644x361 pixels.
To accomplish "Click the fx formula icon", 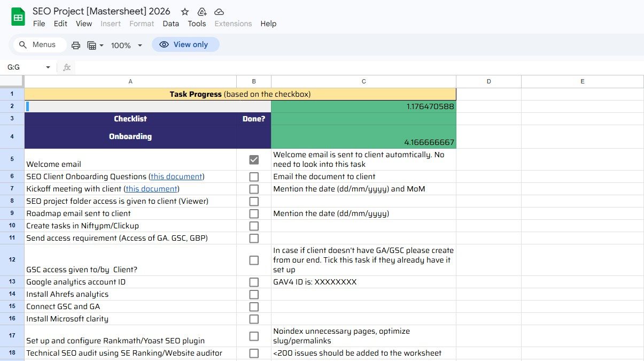I will pos(66,67).
